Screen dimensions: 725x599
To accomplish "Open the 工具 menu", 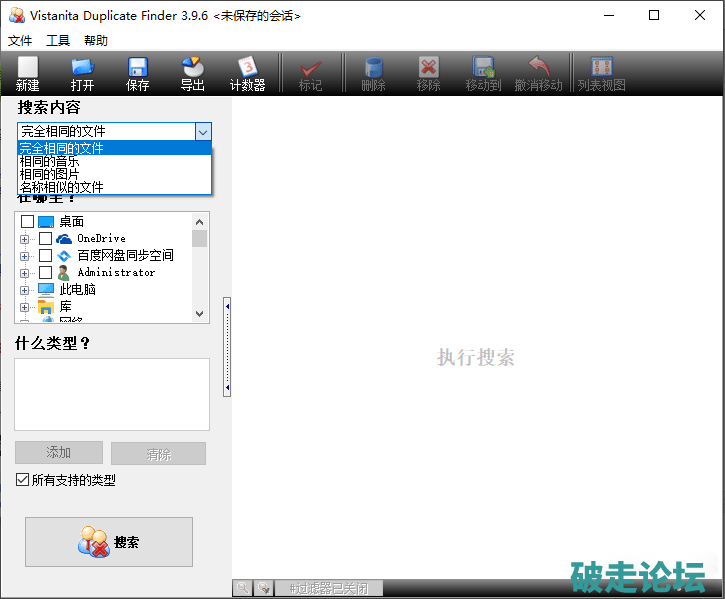I will [x=58, y=41].
